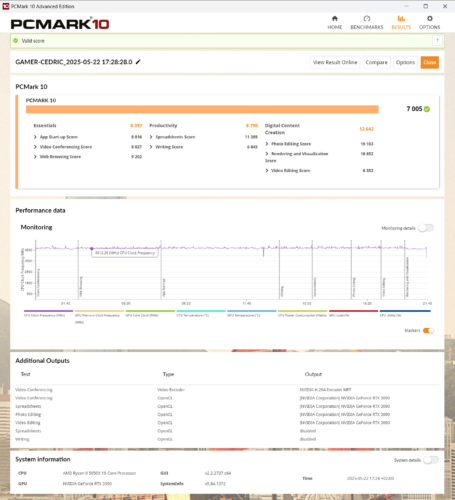455x500 pixels.
Task: Expand Video Editing Score details
Action: click(267, 171)
